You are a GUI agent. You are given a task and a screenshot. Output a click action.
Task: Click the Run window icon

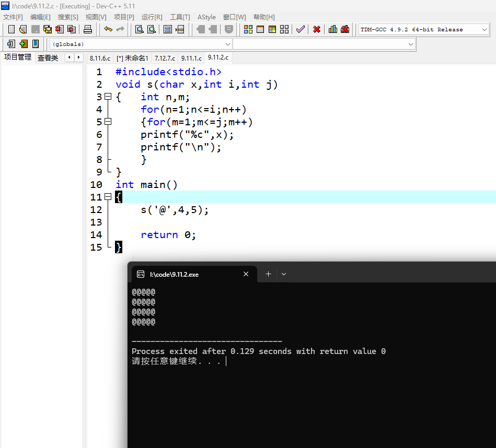click(x=260, y=29)
